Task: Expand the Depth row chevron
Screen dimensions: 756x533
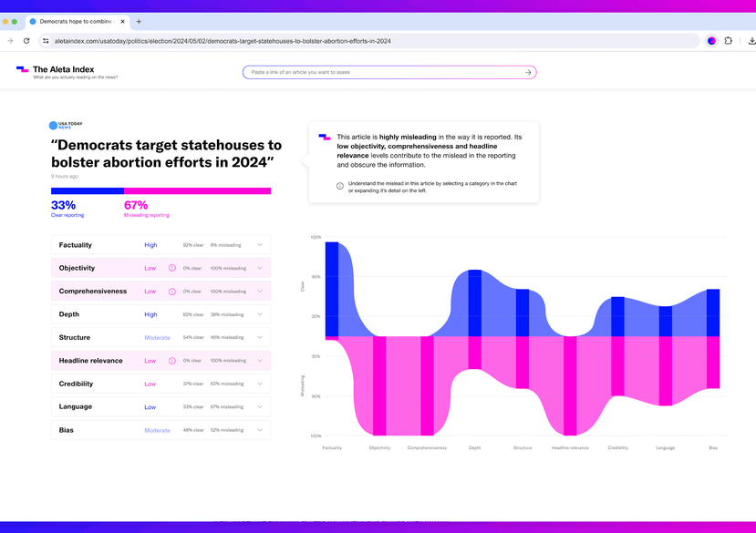Action: (x=260, y=314)
